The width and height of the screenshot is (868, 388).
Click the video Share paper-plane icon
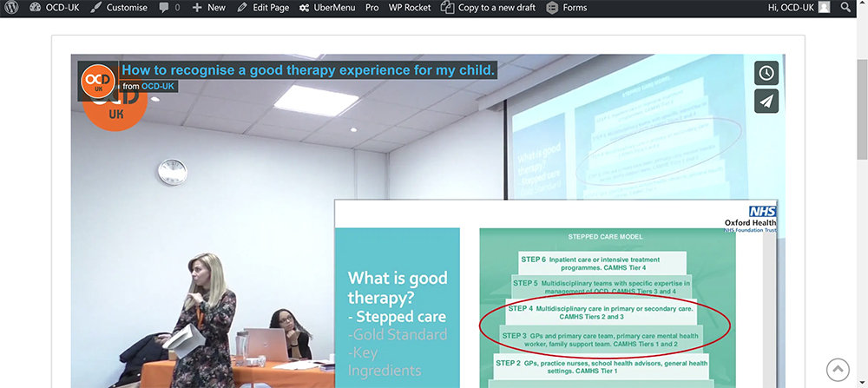(766, 101)
